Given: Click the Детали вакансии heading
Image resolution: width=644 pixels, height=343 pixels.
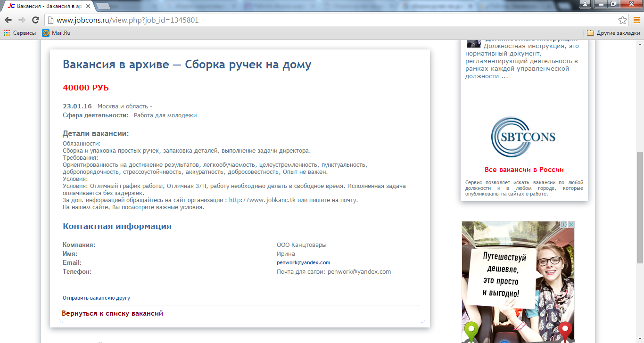Looking at the screenshot, I should point(96,134).
